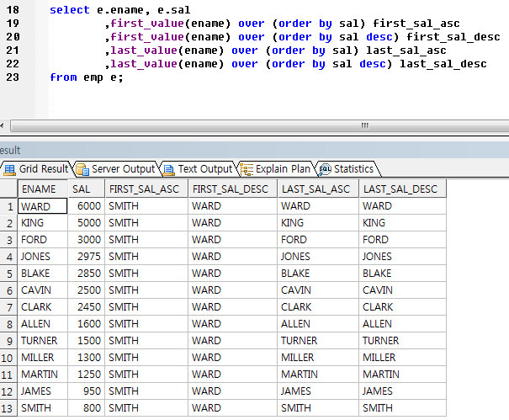This screenshot has height=420, width=509.
Task: Select row 1 via its row number
Action: (9, 206)
